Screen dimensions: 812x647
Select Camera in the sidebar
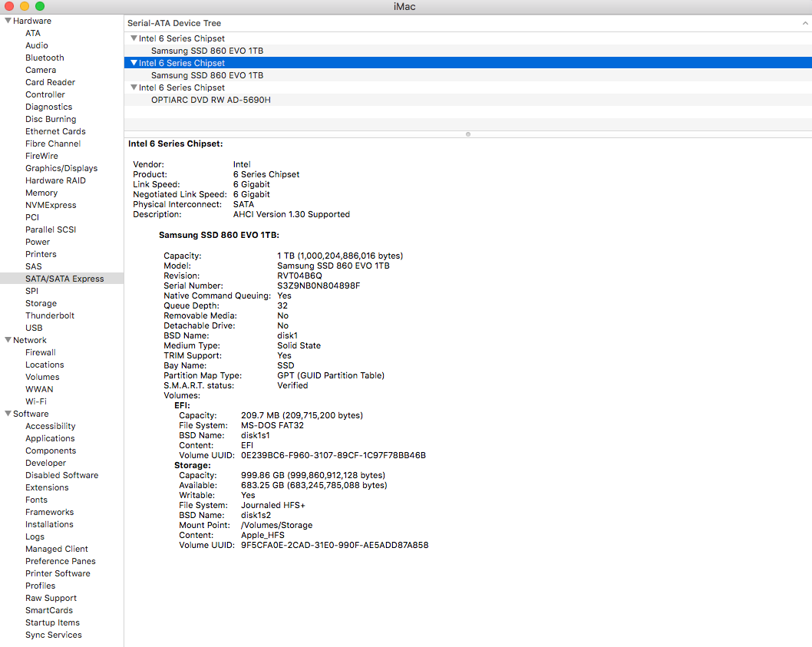coord(41,70)
